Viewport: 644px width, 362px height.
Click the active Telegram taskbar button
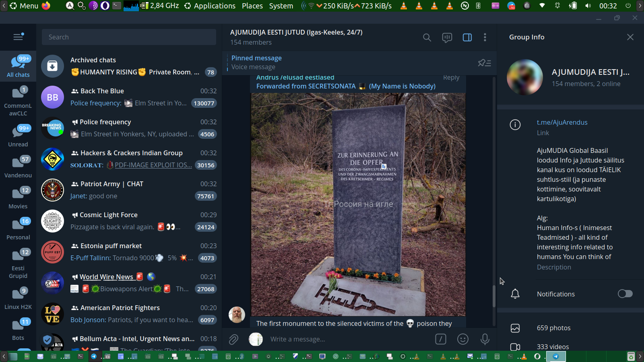click(x=555, y=356)
